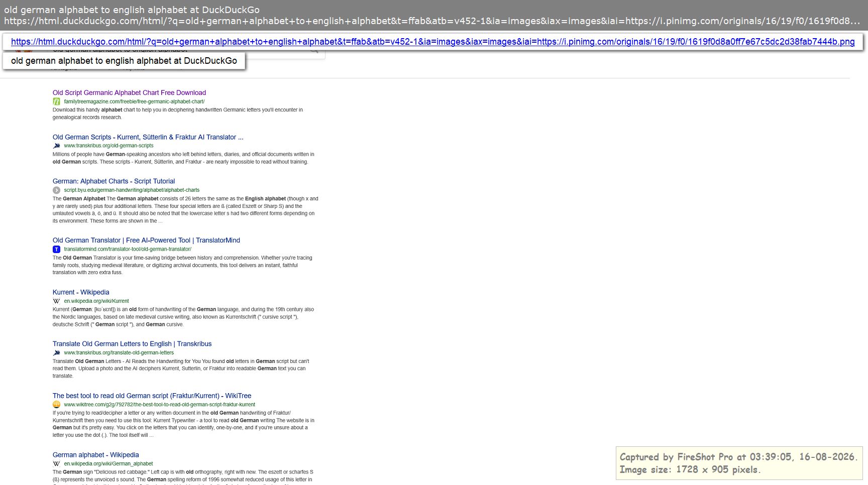Open the 'Kurrent - Wikipedia' result

pyautogui.click(x=81, y=292)
